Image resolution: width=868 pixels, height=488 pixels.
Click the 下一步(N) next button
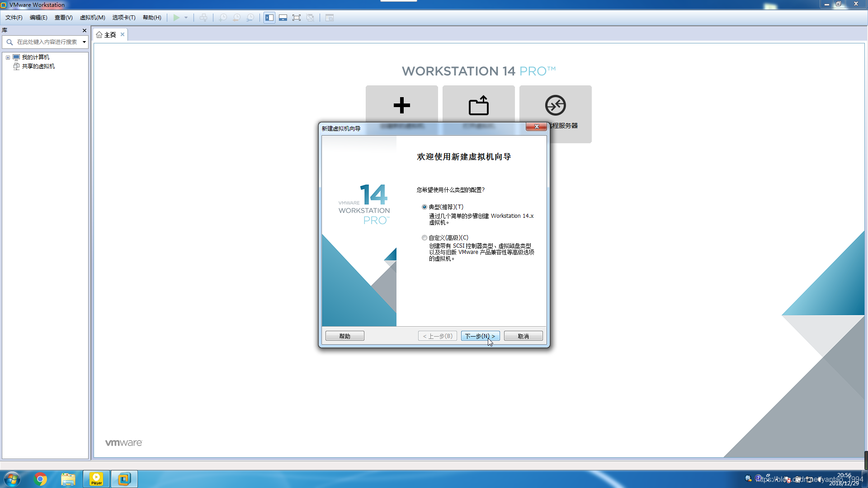(x=480, y=336)
